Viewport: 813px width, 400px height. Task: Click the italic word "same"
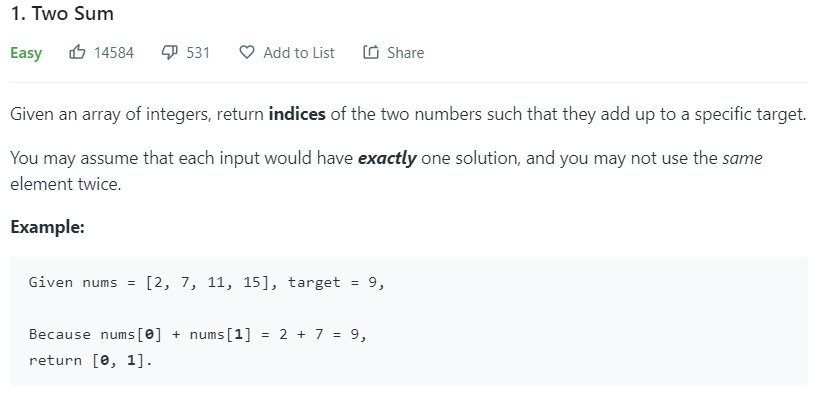pos(742,160)
